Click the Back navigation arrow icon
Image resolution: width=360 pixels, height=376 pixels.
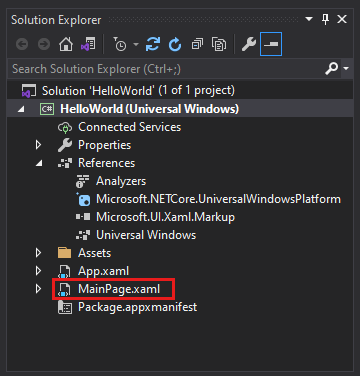coord(22,44)
